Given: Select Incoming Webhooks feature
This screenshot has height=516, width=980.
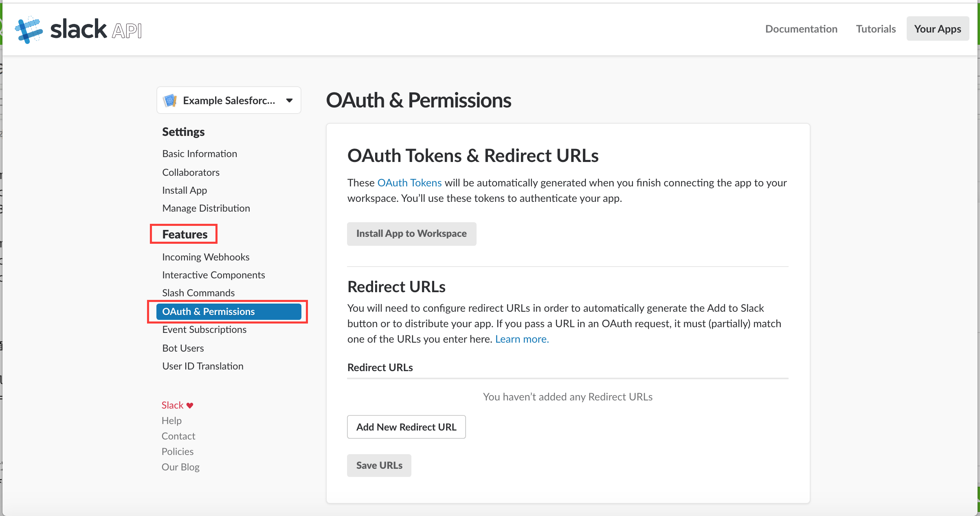Looking at the screenshot, I should 206,257.
